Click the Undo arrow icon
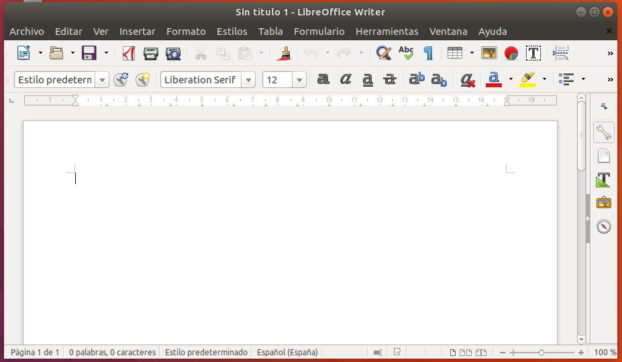Screen dimensions: 622x362 pyautogui.click(x=311, y=53)
